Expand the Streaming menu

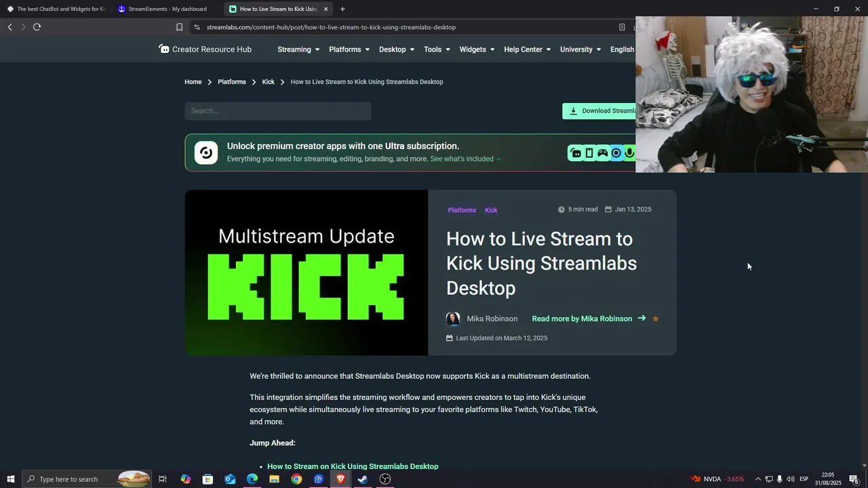[298, 49]
